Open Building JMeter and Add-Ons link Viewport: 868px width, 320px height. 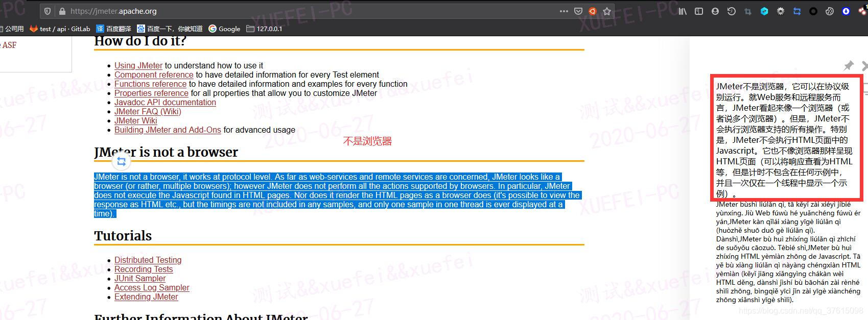168,130
